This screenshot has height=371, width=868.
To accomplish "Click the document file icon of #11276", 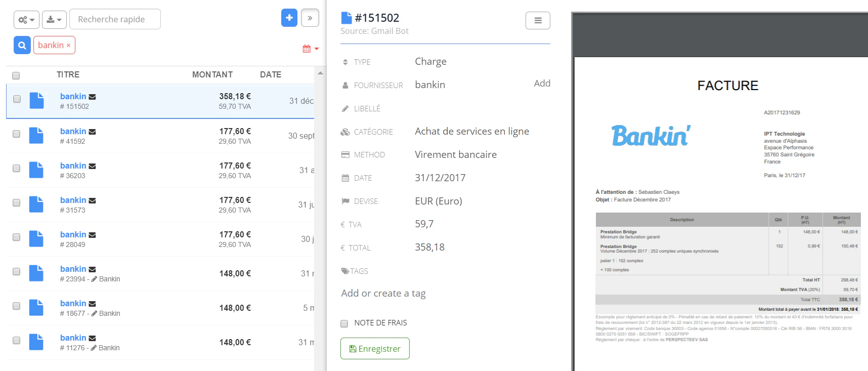I will (x=36, y=342).
